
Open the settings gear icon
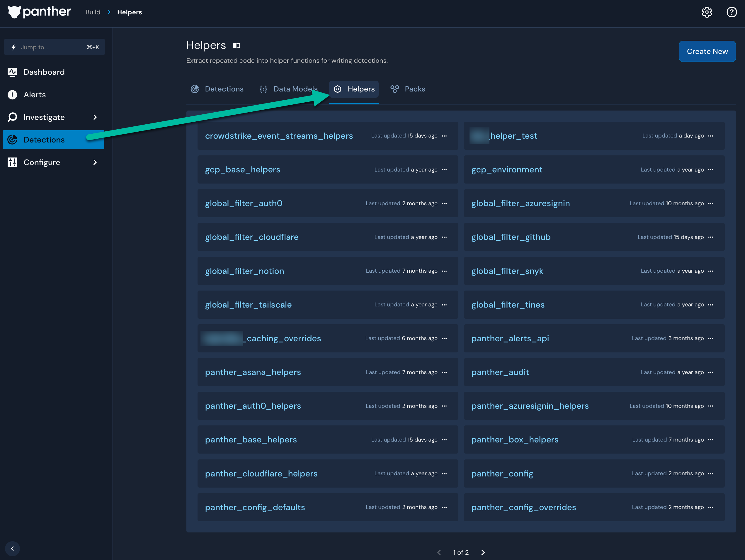(707, 12)
